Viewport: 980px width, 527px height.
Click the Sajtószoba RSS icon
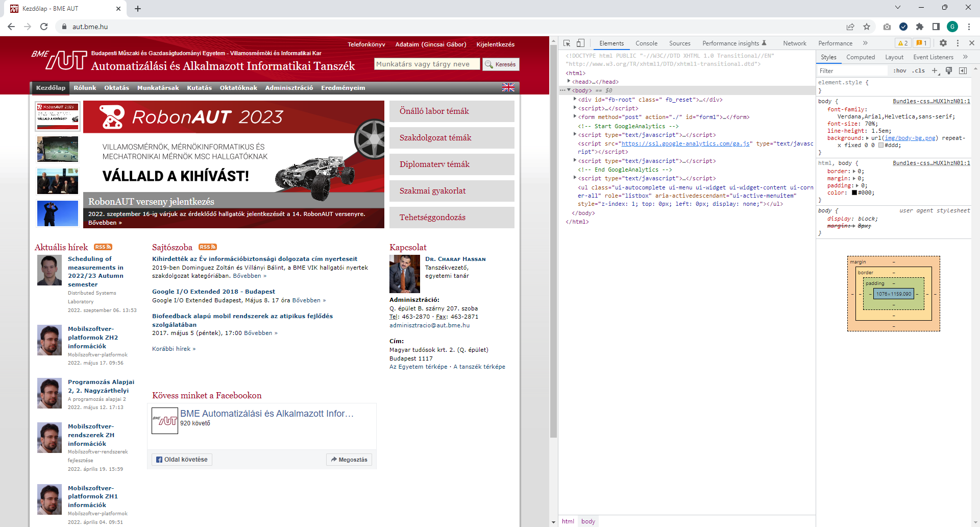(207, 247)
